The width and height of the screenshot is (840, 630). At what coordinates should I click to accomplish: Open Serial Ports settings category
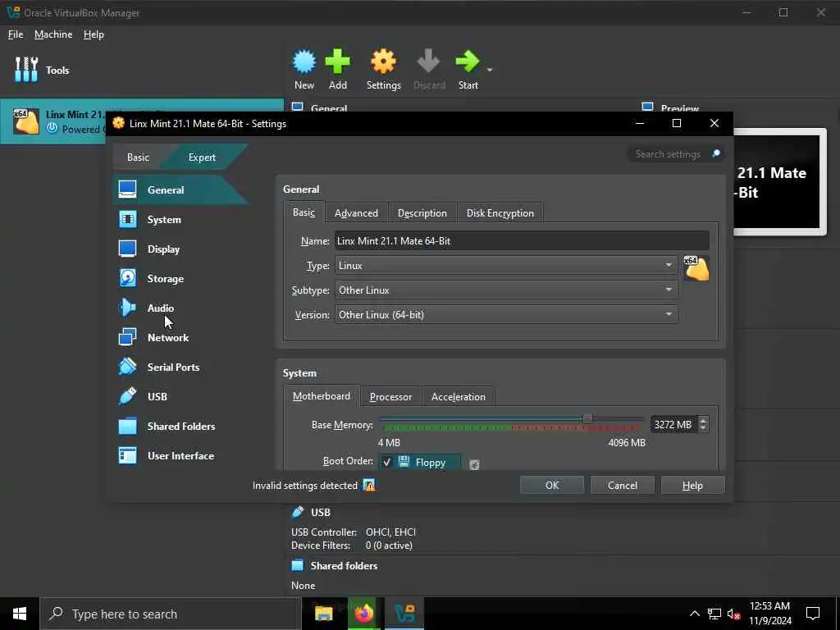click(180, 367)
